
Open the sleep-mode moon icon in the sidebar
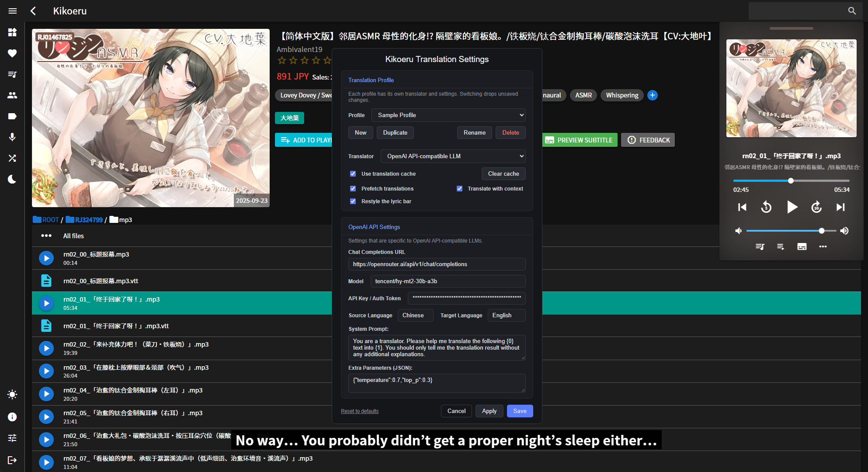click(12, 179)
